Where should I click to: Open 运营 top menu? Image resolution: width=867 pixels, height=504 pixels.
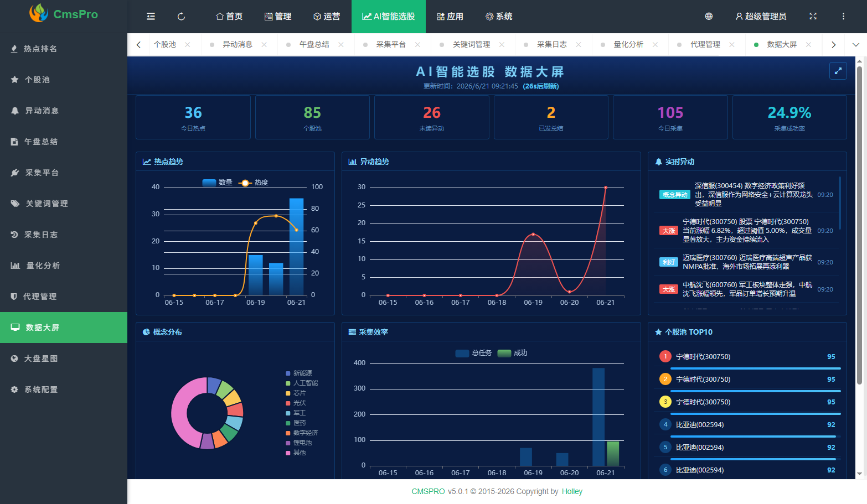[x=327, y=17]
